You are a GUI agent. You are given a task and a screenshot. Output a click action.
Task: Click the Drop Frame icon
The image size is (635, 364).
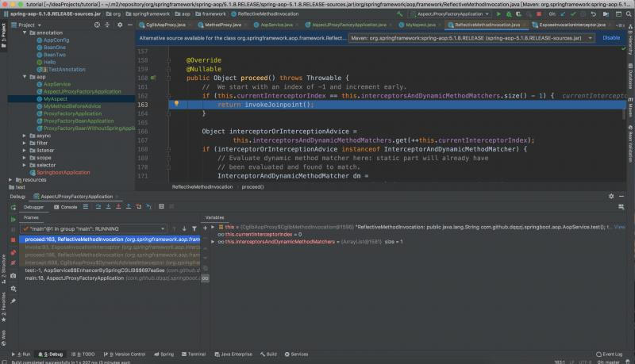pyautogui.click(x=138, y=207)
